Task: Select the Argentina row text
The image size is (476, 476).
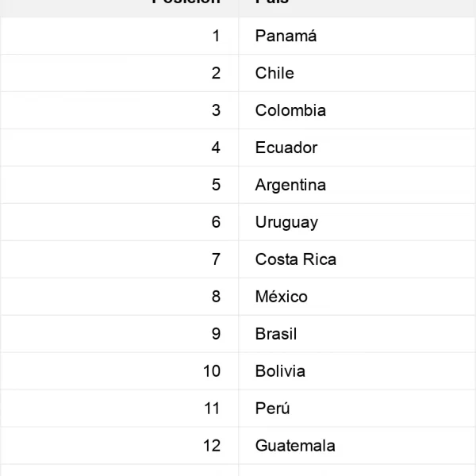Action: click(290, 185)
